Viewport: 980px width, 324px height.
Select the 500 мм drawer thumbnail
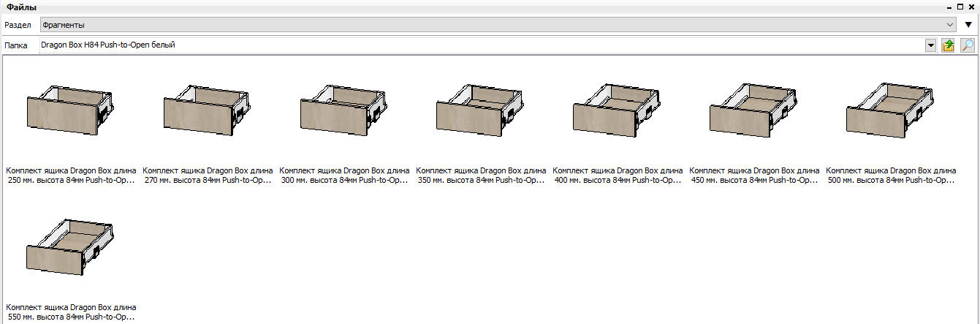891,110
